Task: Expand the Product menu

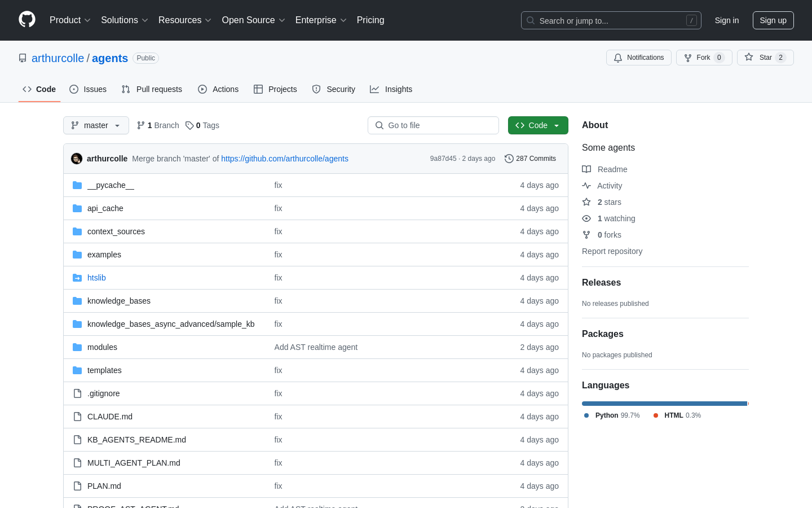Action: point(70,20)
